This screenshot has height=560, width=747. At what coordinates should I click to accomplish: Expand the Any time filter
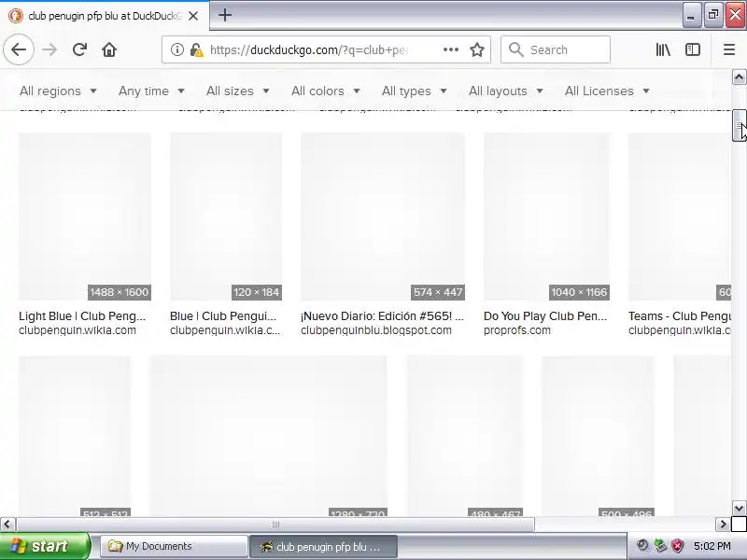151,91
